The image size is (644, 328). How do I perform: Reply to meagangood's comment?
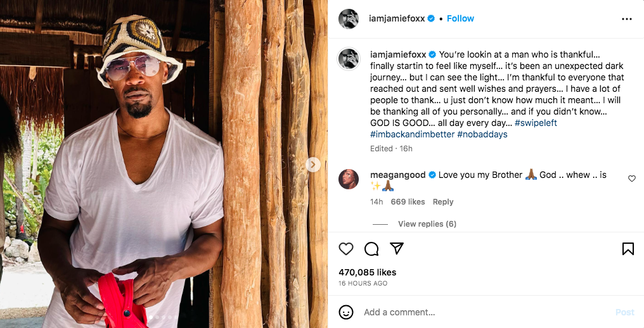443,201
